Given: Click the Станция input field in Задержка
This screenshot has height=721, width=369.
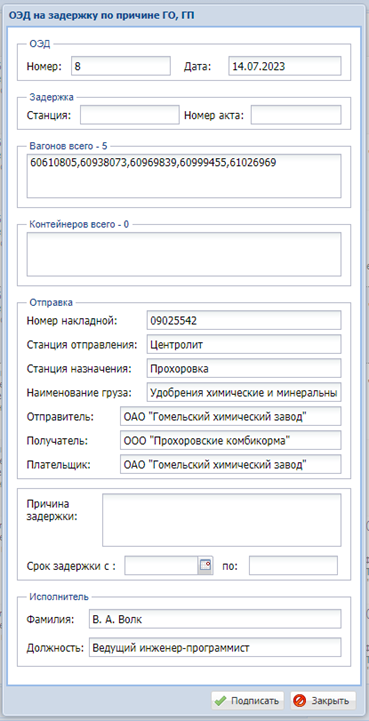Looking at the screenshot, I should [130, 115].
